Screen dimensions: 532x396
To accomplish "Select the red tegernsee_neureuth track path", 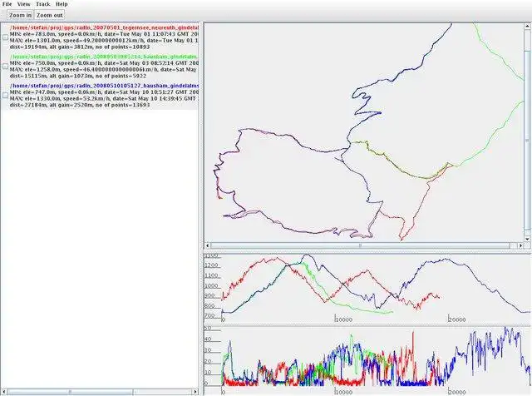I will pyautogui.click(x=105, y=27).
